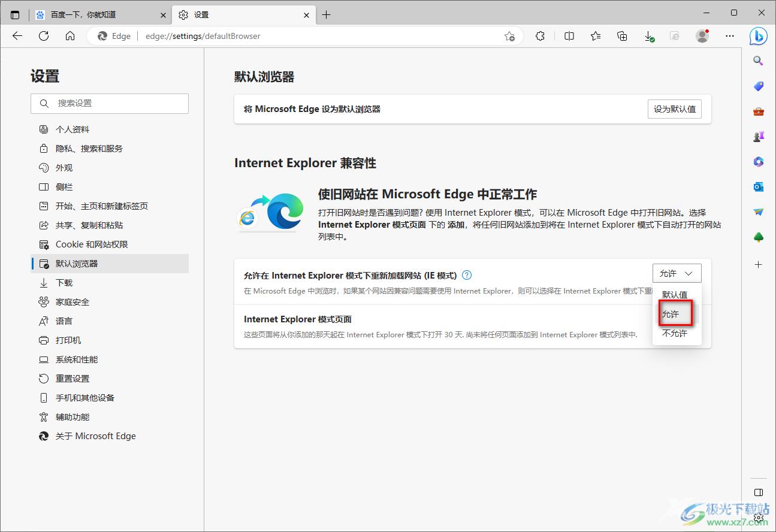Open the paper plane Drop sidebar icon

[758, 212]
